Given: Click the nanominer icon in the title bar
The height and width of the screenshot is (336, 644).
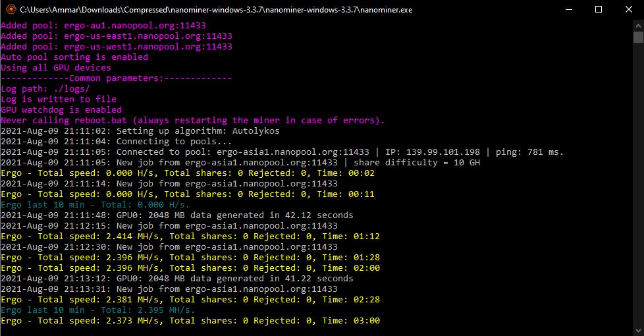Looking at the screenshot, I should pyautogui.click(x=11, y=9).
